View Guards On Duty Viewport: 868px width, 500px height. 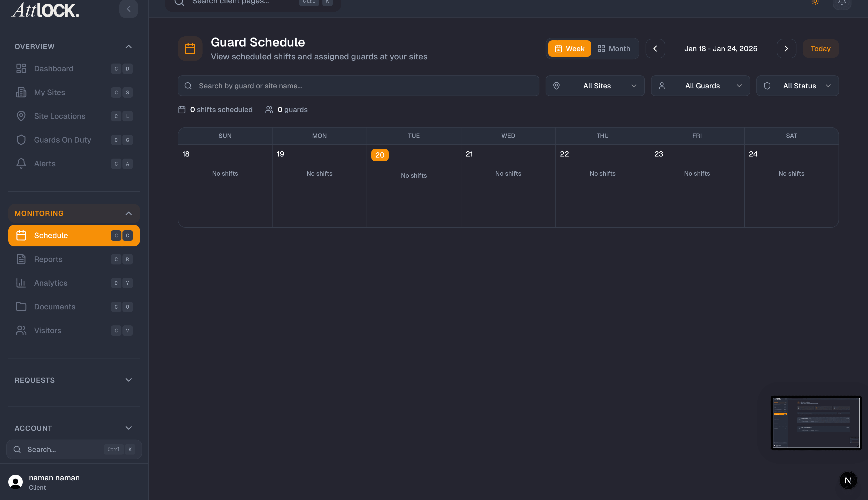pos(62,140)
